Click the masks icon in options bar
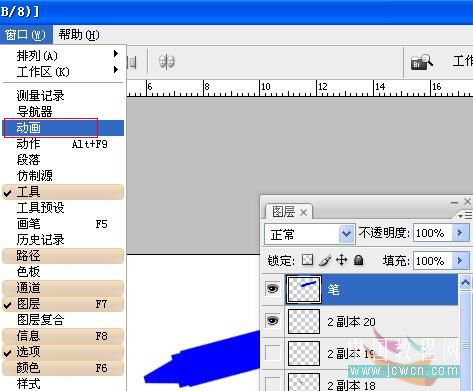The width and height of the screenshot is (473, 391). pos(167,62)
